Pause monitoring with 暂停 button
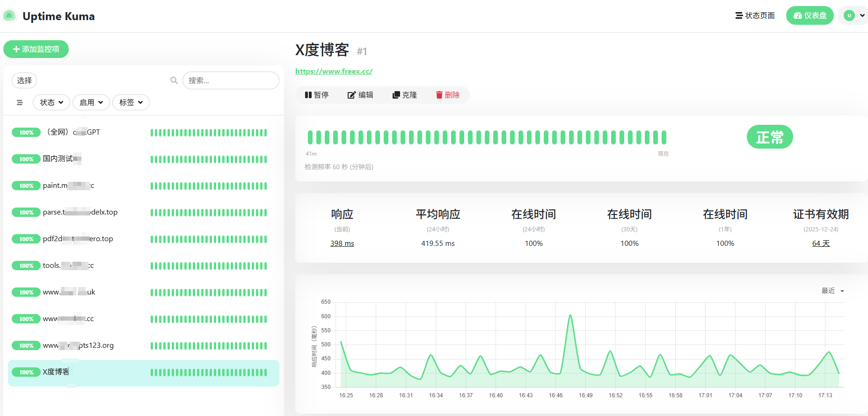Screen dimensions: 868x416 pyautogui.click(x=317, y=95)
